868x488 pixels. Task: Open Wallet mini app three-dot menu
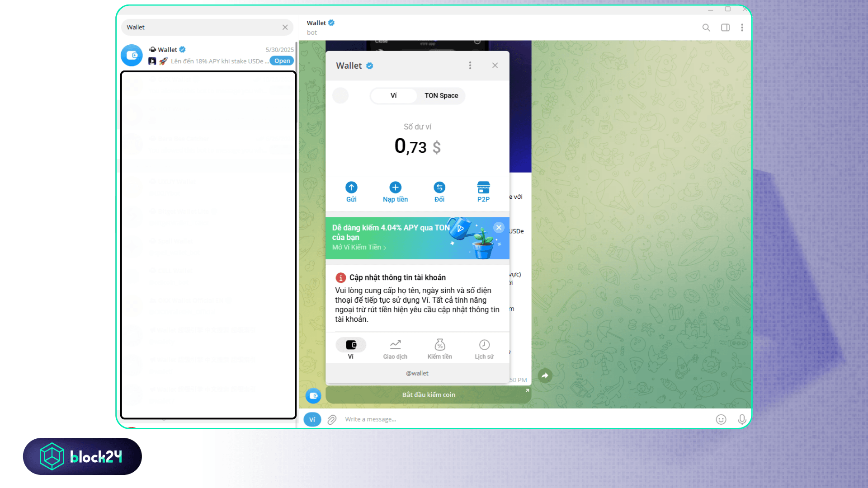click(470, 66)
